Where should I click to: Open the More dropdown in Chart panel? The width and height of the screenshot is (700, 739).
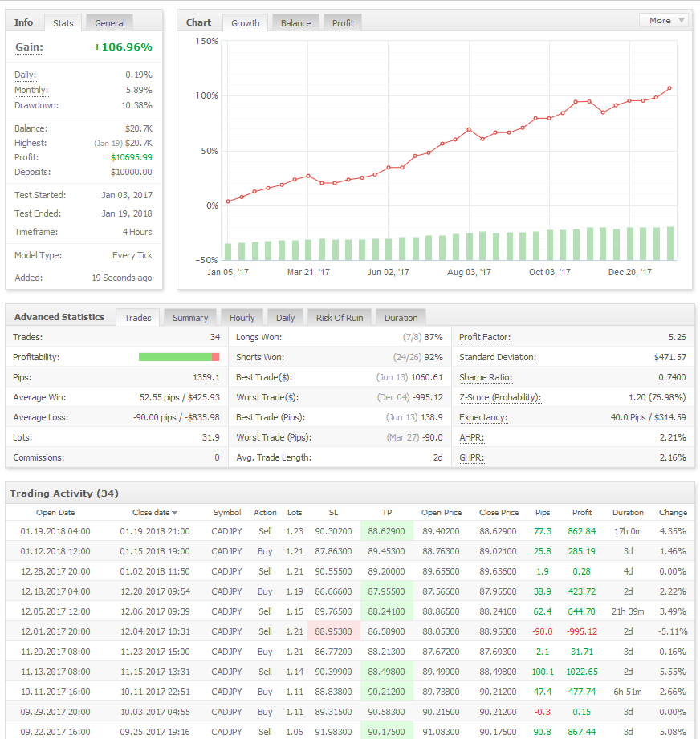(663, 21)
